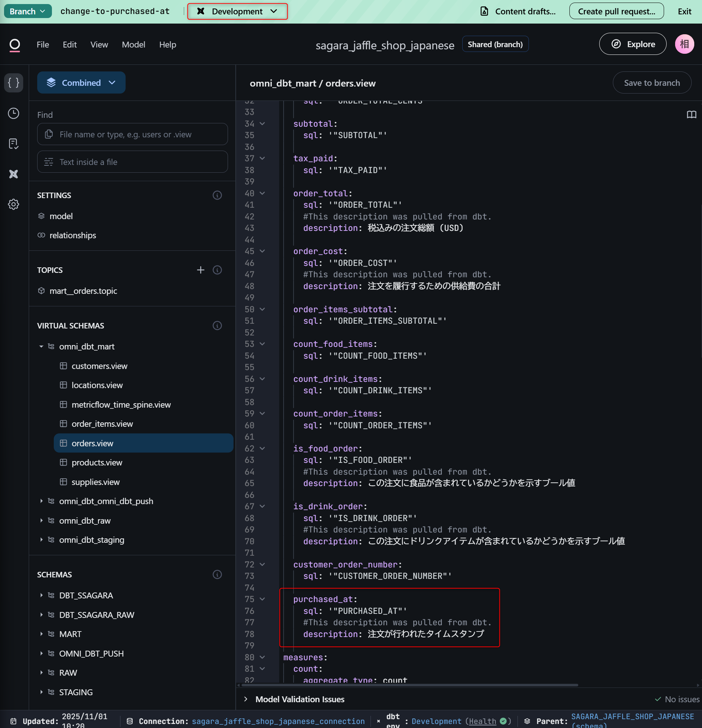The image size is (702, 728).
Task: Open the history clock icon in sidebar
Action: click(x=14, y=113)
